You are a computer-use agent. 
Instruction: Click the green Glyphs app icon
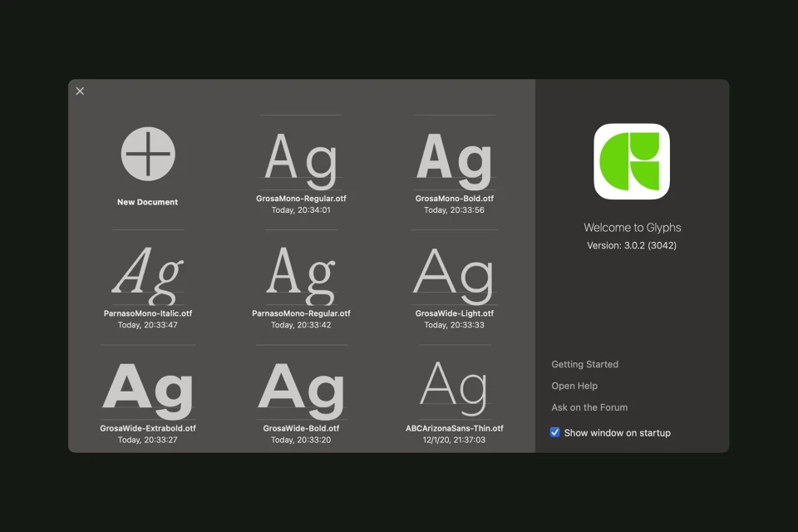632,161
